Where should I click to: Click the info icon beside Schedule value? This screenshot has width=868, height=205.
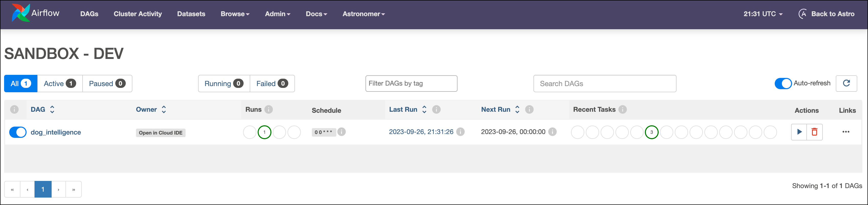click(341, 132)
